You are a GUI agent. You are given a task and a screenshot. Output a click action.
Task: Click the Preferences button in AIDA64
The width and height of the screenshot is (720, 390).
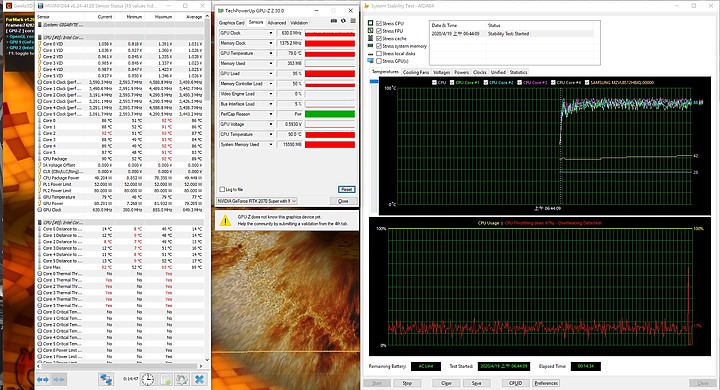(x=546, y=383)
